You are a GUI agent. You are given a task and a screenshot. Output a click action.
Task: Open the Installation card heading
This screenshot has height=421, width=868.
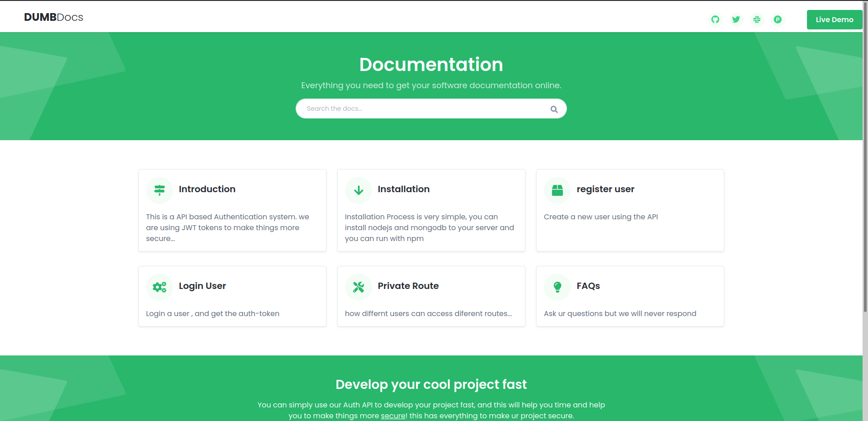pyautogui.click(x=404, y=189)
